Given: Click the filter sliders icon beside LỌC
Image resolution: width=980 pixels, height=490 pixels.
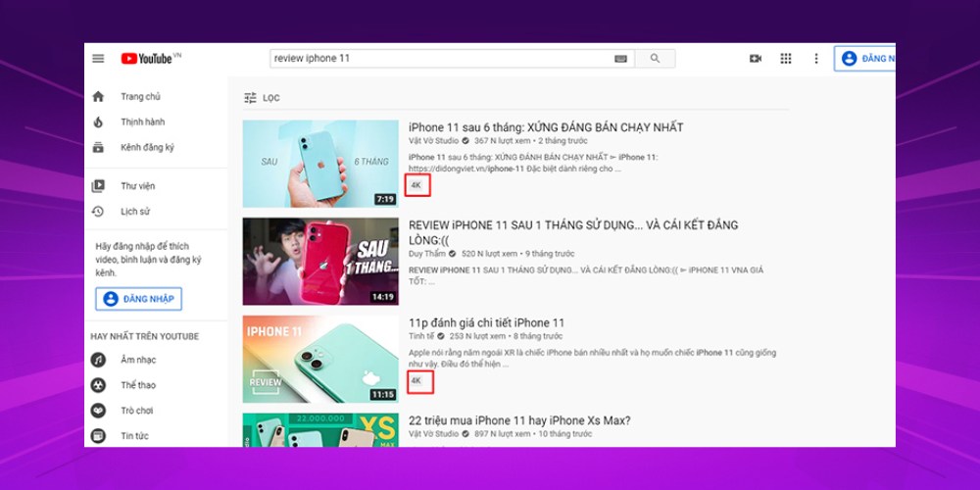Looking at the screenshot, I should pos(250,98).
